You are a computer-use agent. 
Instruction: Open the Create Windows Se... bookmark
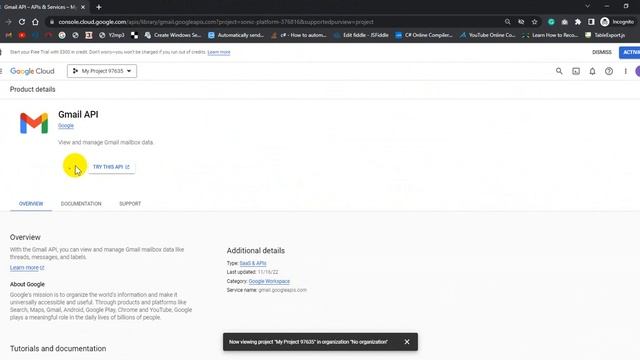click(173, 36)
